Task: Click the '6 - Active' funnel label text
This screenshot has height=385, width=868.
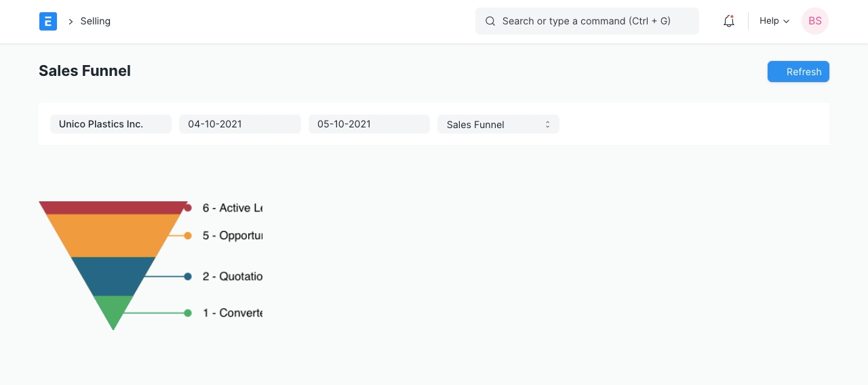Action: (232, 208)
